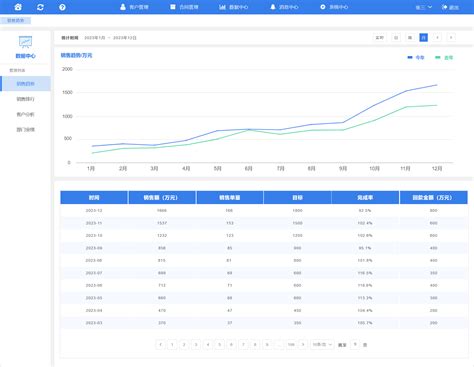Click the pagination previous-page arrow
Viewport: 474px width, 367px height.
[160, 344]
